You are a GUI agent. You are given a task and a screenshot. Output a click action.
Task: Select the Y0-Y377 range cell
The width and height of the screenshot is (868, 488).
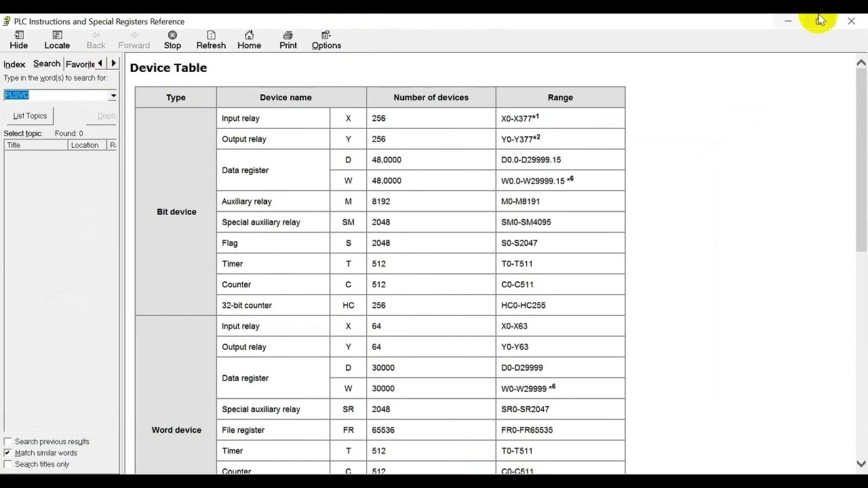(x=560, y=139)
